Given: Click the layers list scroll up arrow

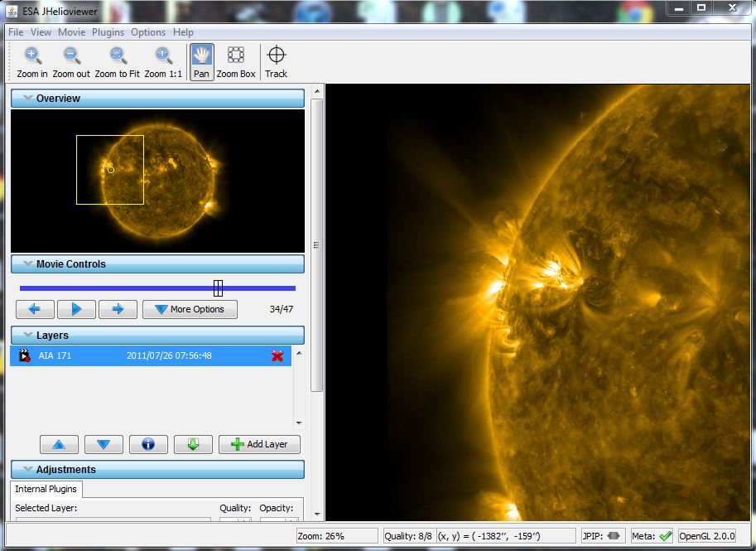Looking at the screenshot, I should [299, 353].
